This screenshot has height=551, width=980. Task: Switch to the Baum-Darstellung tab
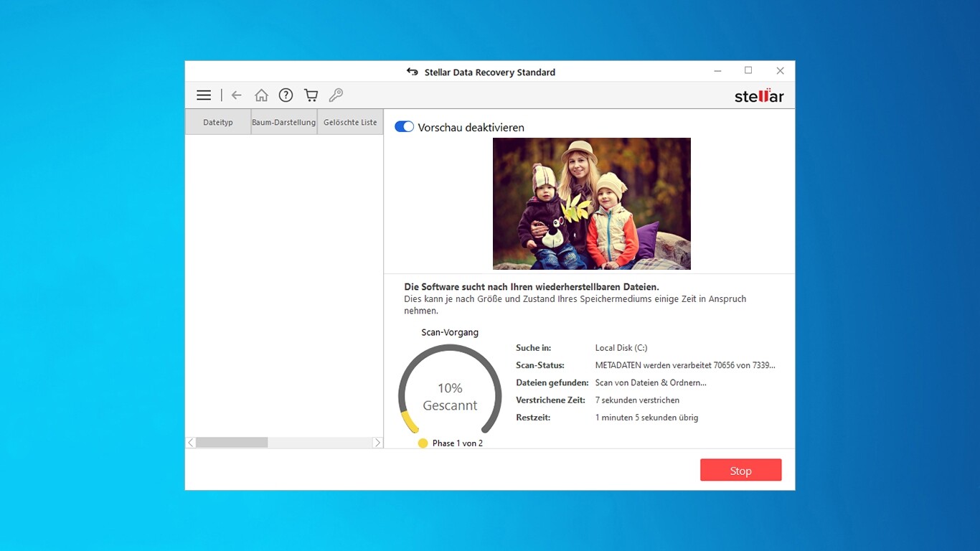[284, 122]
